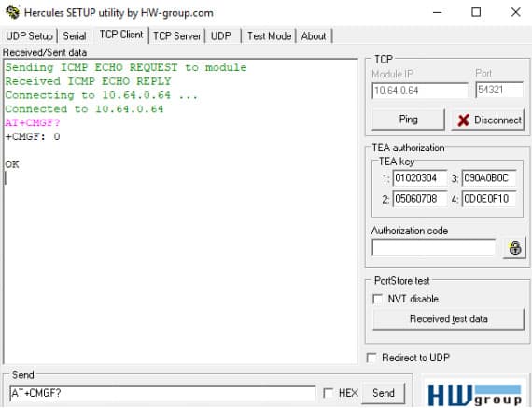The width and height of the screenshot is (532, 408).
Task: Focus TEA key field 3 (090A0B0C)
Action: pyautogui.click(x=489, y=178)
